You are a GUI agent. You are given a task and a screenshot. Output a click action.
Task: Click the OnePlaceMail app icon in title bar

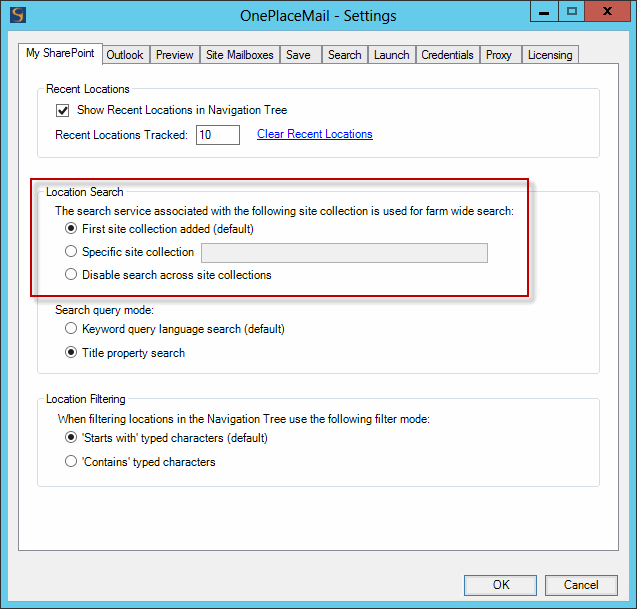point(18,15)
